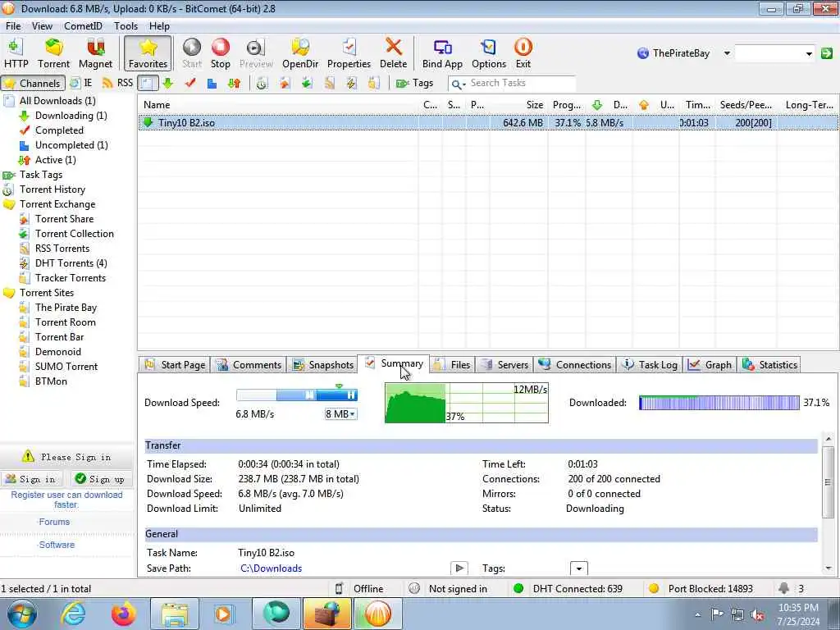Toggle the Channels sidebar button
The image size is (840, 630).
(x=33, y=83)
